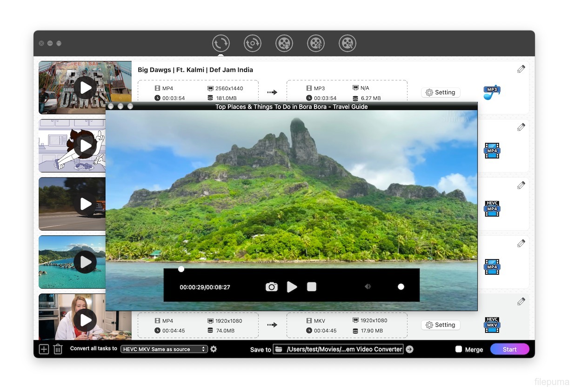This screenshot has height=392, width=575.
Task: Delete tasks using the trash icon
Action: coord(58,349)
